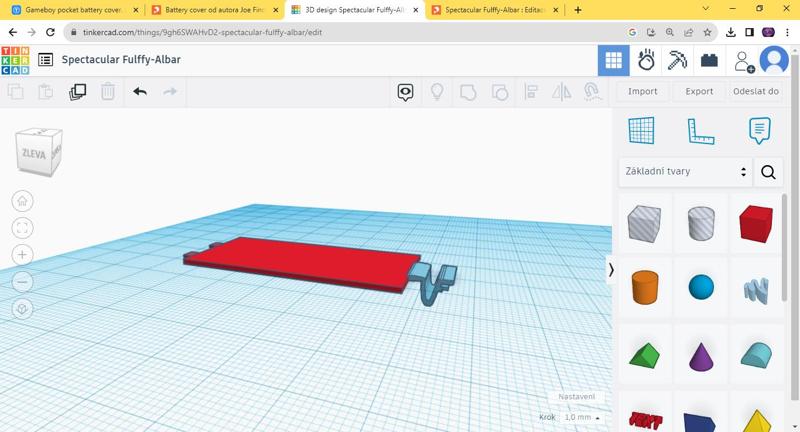
Task: Invite collaborators with the add person icon
Action: 744,61
